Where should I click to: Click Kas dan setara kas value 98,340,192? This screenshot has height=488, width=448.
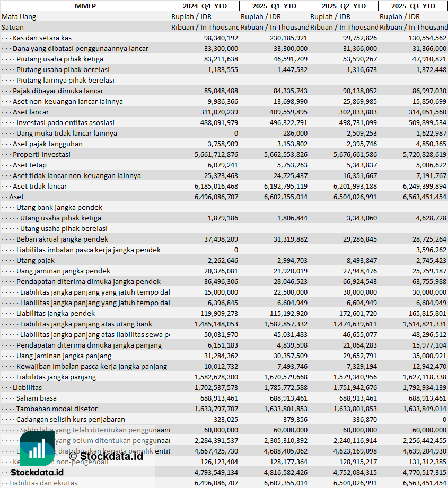click(221, 38)
